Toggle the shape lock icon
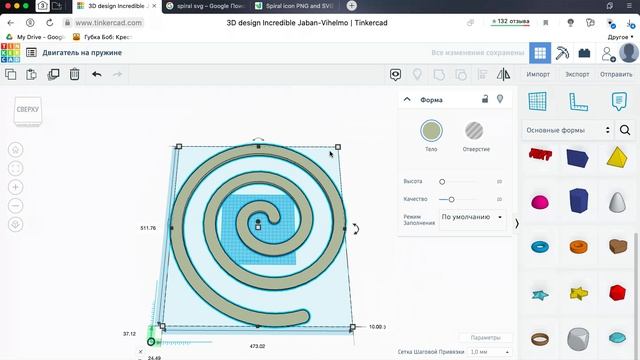Screen dimensions: 640x360 (484, 99)
